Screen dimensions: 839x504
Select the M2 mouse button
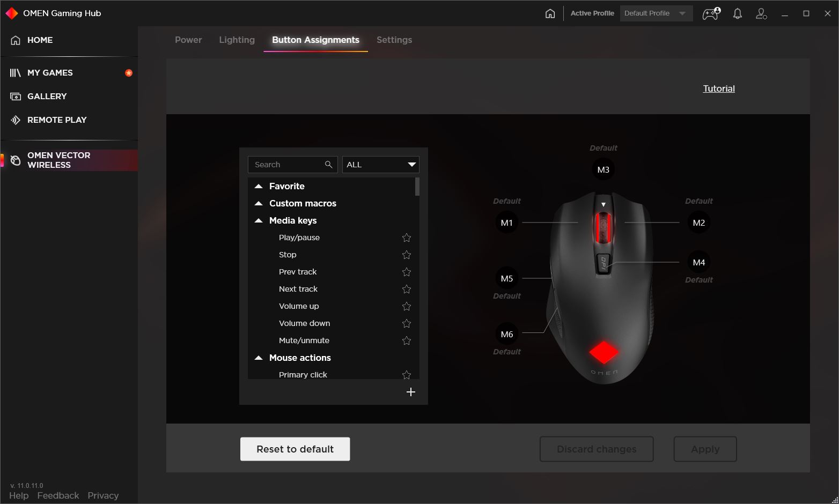coord(699,223)
